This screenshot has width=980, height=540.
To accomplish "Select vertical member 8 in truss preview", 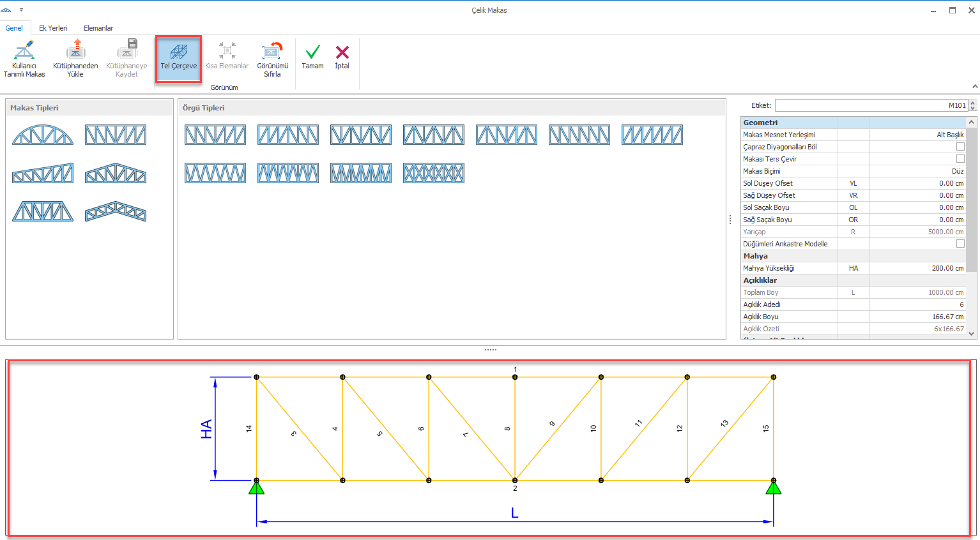I will click(515, 428).
